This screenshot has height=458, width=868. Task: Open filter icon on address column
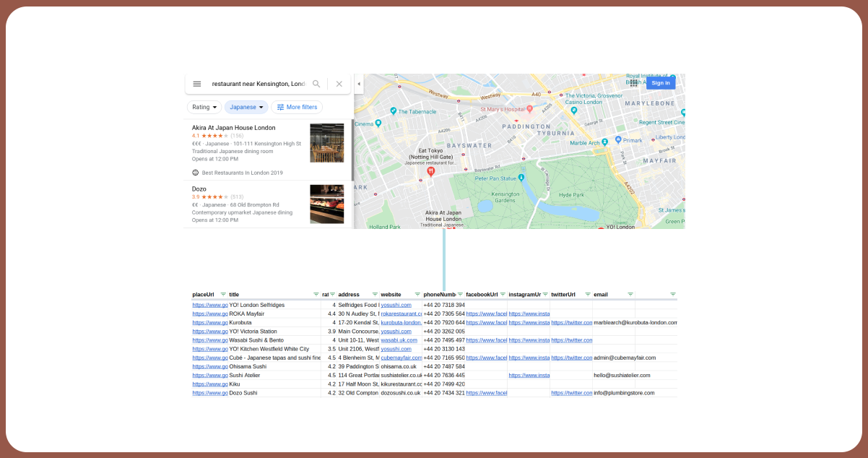[x=374, y=295]
